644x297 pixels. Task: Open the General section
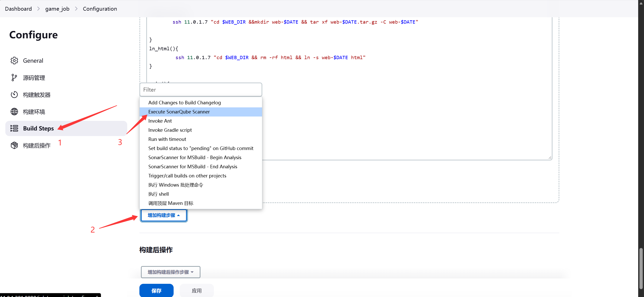(x=33, y=61)
